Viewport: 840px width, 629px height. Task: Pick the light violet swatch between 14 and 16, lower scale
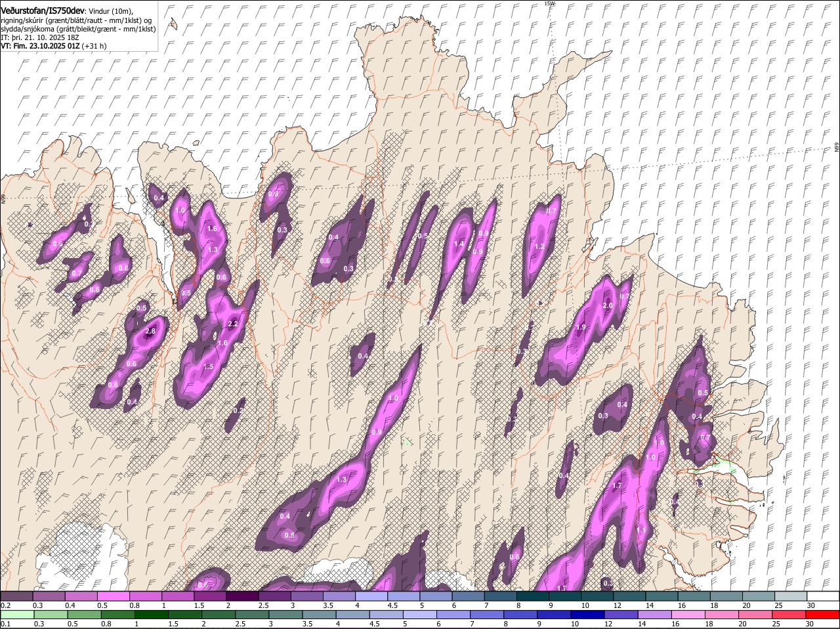point(655,615)
